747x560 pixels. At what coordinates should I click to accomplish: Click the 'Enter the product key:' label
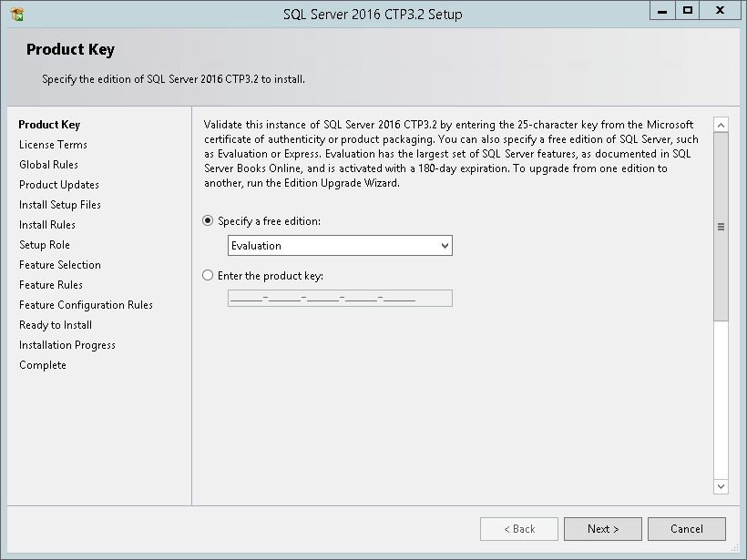point(271,276)
